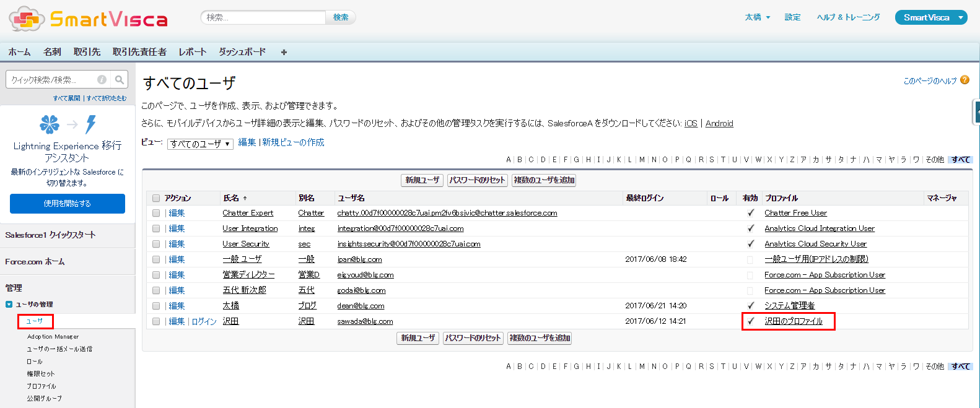This screenshot has width=980, height=408.
Task: Sort by the 氏名 column header
Action: point(234,198)
